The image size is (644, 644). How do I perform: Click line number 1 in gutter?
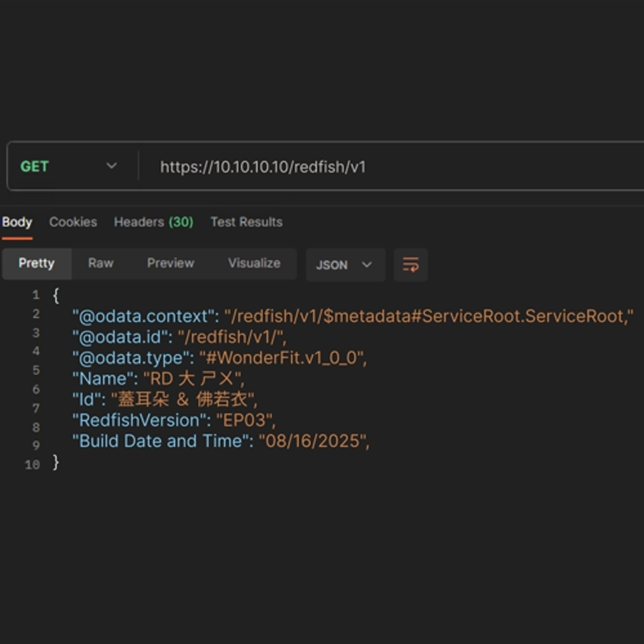[36, 295]
